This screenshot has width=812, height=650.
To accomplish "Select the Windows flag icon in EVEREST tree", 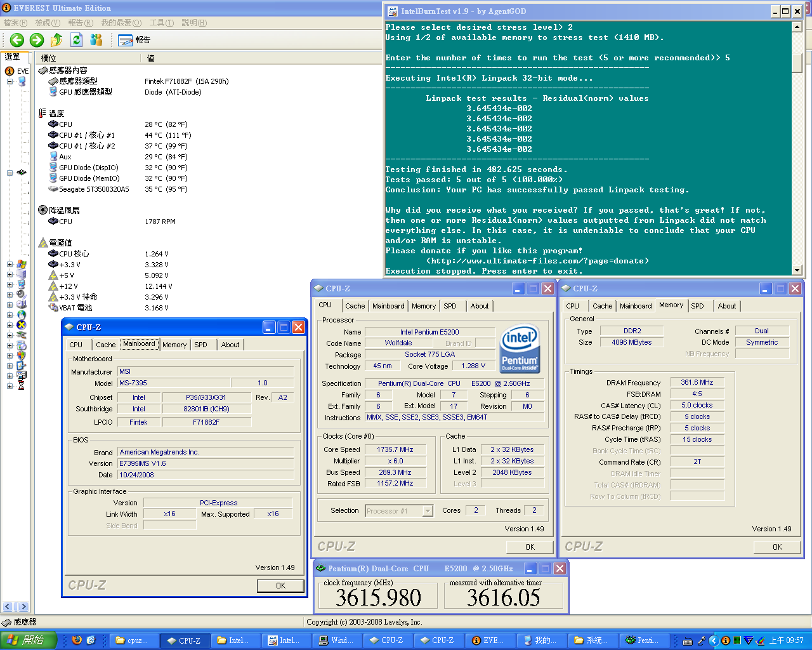I will (x=22, y=264).
